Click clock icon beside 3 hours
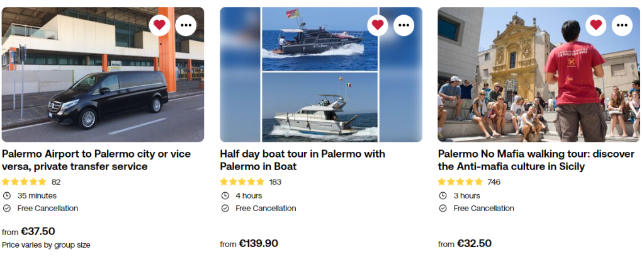644x259 pixels. [443, 195]
